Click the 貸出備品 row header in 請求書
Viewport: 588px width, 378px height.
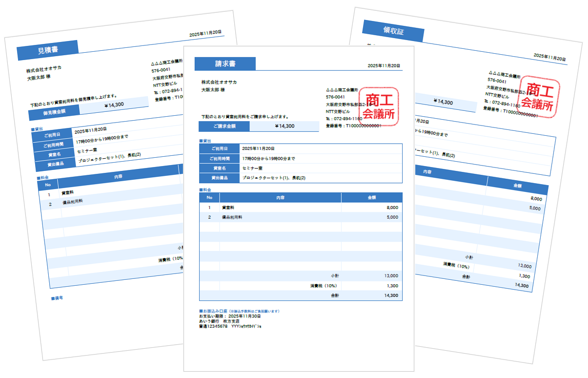(x=220, y=178)
